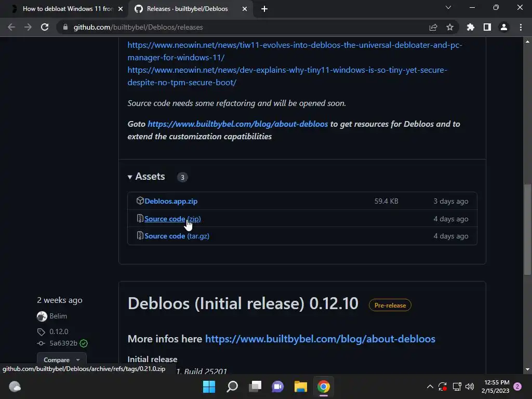Open the Compare dropdown
The width and height of the screenshot is (532, 399).
pos(62,360)
